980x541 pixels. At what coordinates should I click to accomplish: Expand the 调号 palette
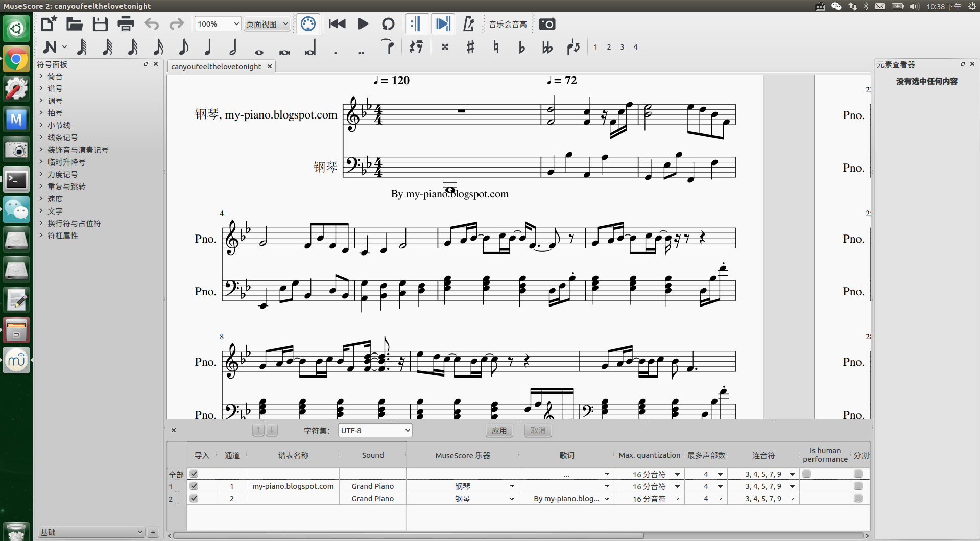click(x=41, y=101)
